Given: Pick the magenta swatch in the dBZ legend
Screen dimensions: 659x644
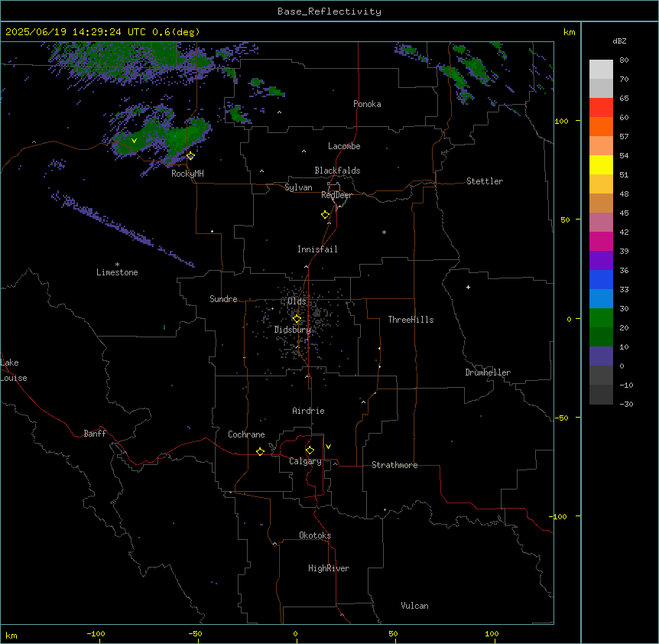Looking at the screenshot, I should pyautogui.click(x=601, y=241).
